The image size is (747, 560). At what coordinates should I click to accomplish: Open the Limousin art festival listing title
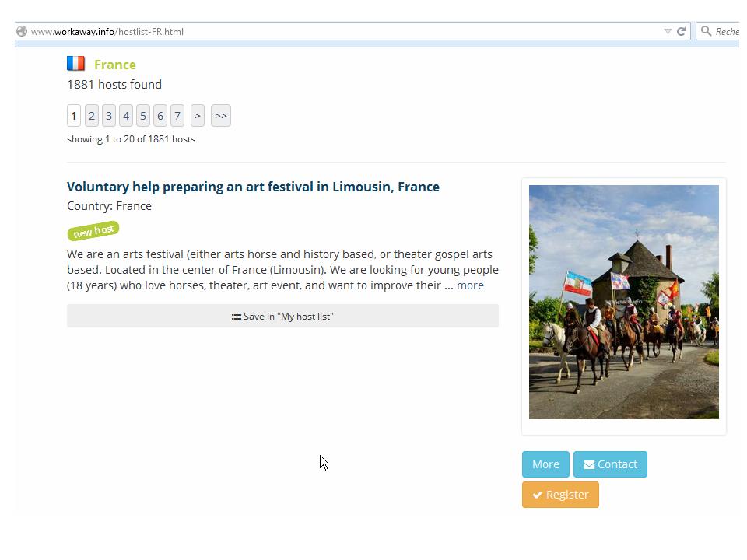[253, 187]
